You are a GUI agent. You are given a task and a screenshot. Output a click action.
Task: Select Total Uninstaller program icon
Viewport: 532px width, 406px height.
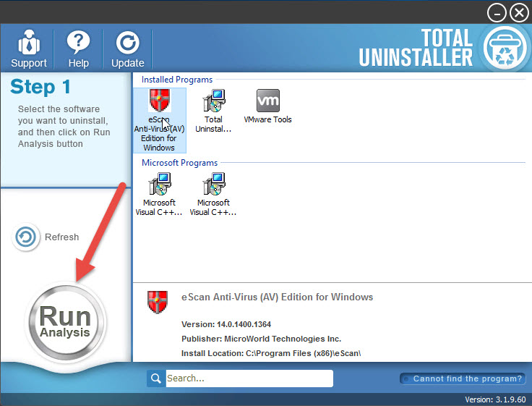[213, 111]
